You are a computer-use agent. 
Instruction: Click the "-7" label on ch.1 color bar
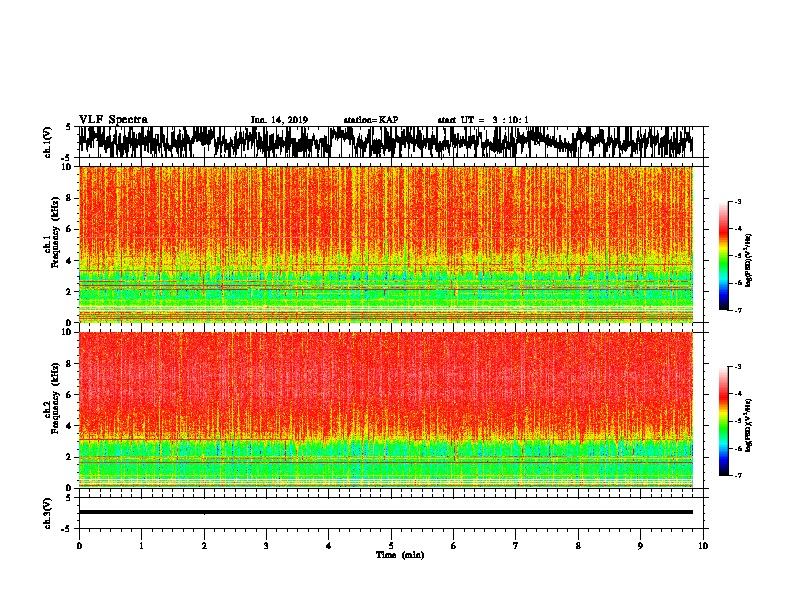[737, 310]
